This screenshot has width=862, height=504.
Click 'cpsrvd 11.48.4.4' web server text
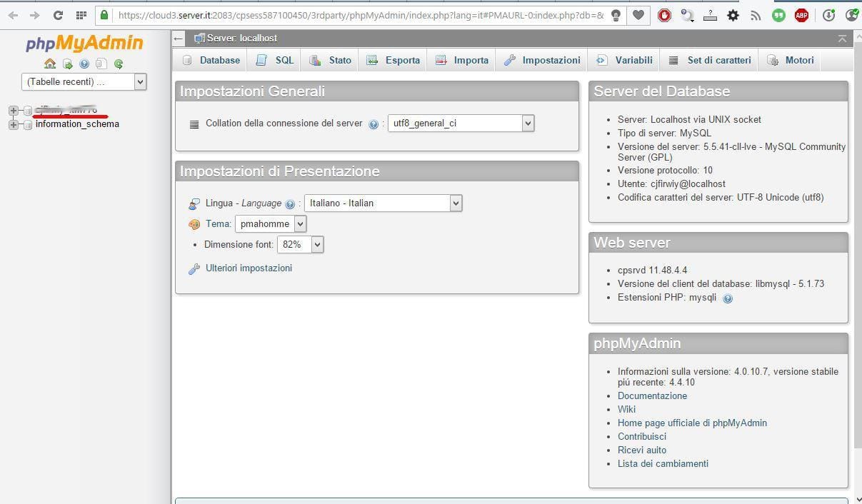[652, 271]
